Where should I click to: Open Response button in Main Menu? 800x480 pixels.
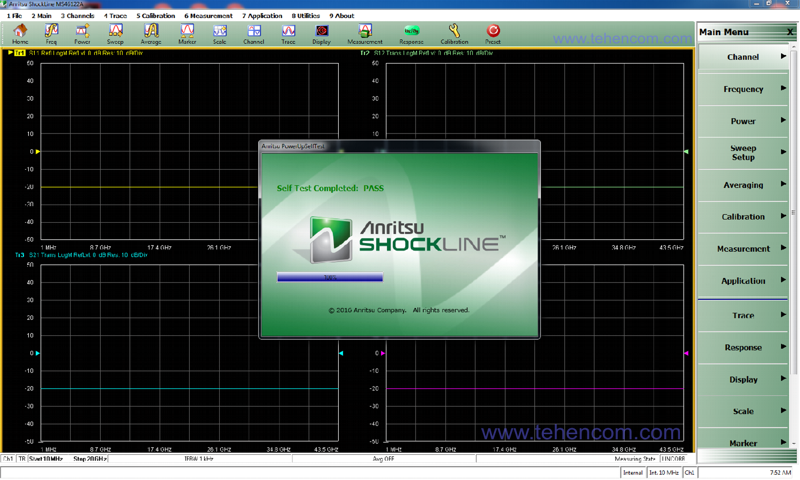[x=743, y=348]
